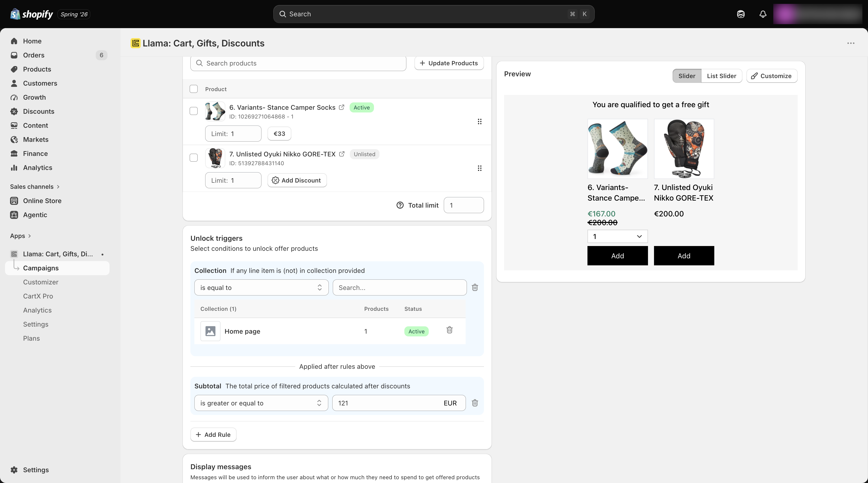This screenshot has height=483, width=868.
Task: Open the Growth page in the sidebar
Action: tap(34, 97)
